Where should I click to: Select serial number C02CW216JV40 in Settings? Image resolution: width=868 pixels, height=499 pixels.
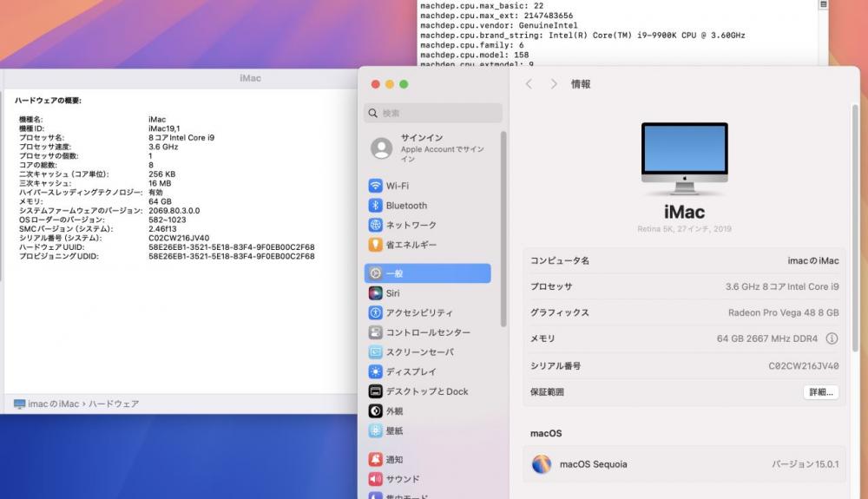pyautogui.click(x=803, y=365)
